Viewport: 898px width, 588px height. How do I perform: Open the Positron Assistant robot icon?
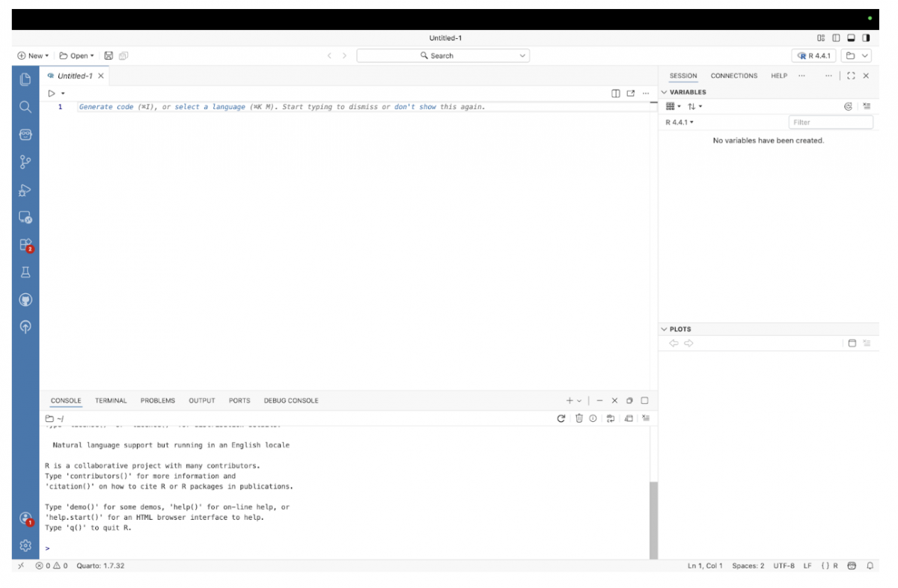coord(25,135)
